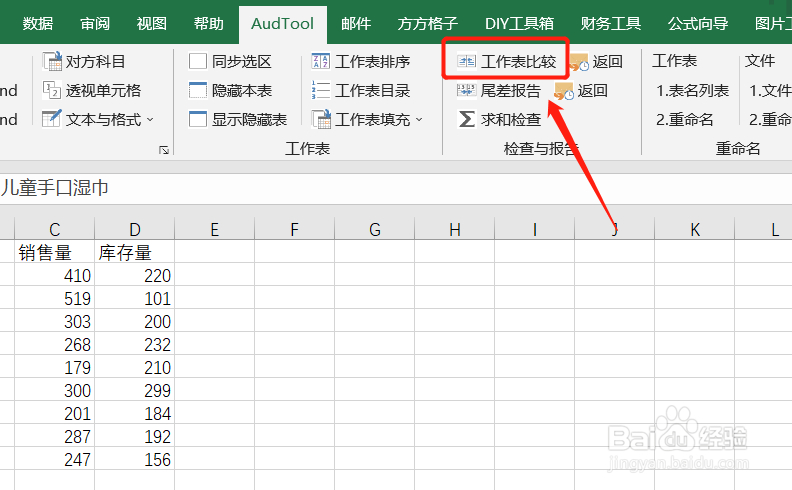Click the 透视单元格 label
The height and width of the screenshot is (490, 792).
tap(104, 91)
